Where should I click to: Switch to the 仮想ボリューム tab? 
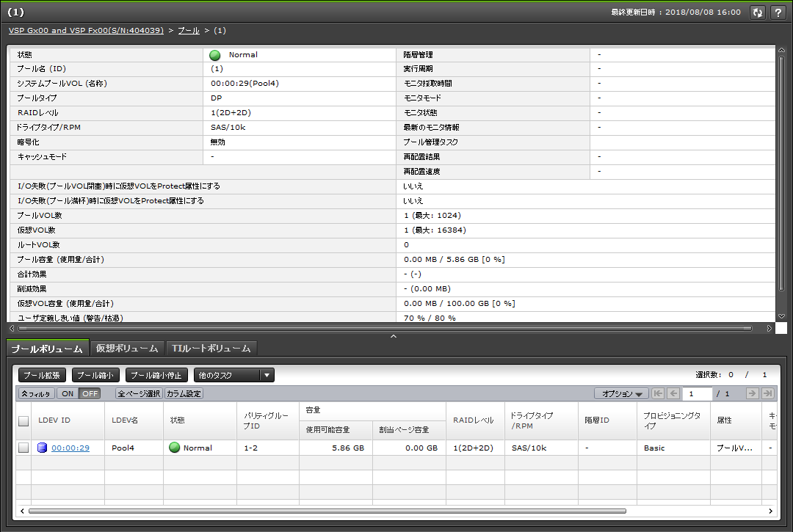pyautogui.click(x=127, y=349)
